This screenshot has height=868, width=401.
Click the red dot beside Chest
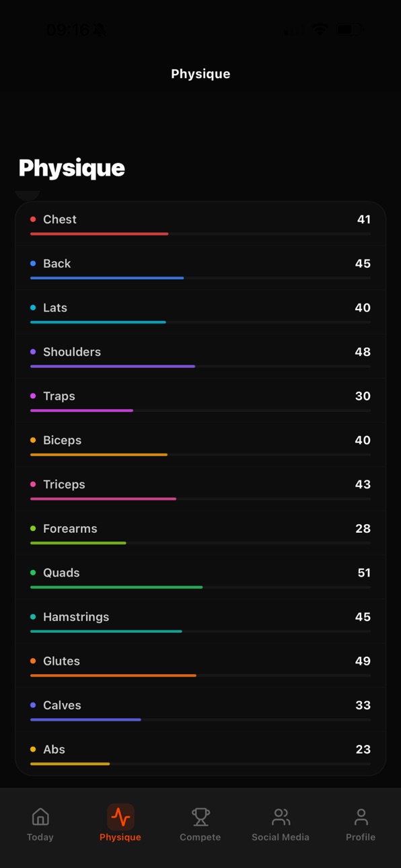(33, 219)
